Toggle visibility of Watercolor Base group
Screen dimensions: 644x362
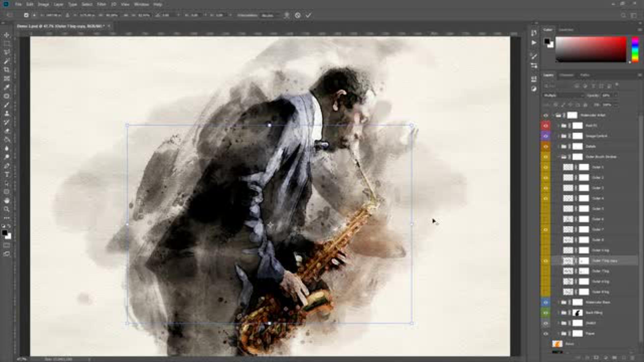click(546, 302)
